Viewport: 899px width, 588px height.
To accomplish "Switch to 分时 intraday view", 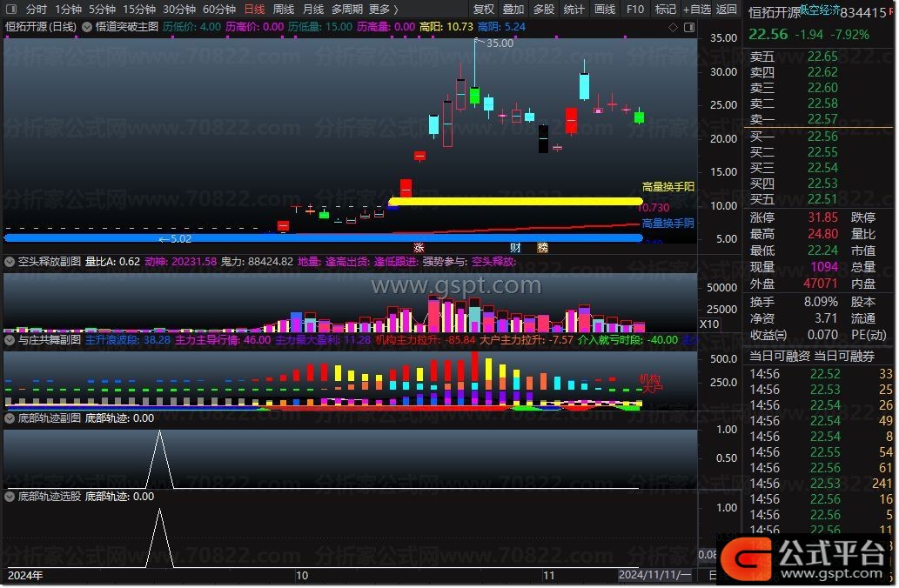I will (x=36, y=10).
